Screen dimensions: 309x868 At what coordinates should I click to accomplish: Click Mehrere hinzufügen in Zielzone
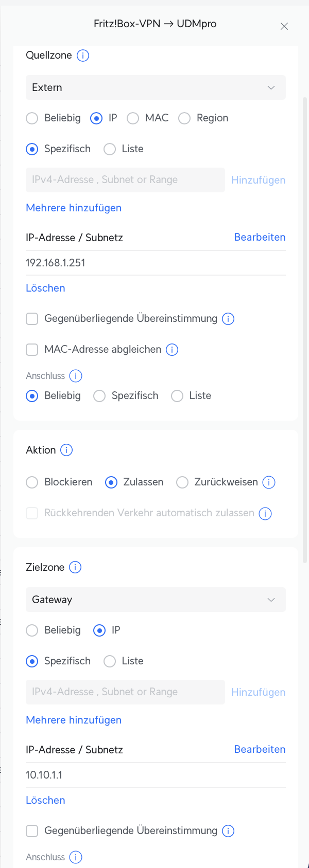coord(74,720)
